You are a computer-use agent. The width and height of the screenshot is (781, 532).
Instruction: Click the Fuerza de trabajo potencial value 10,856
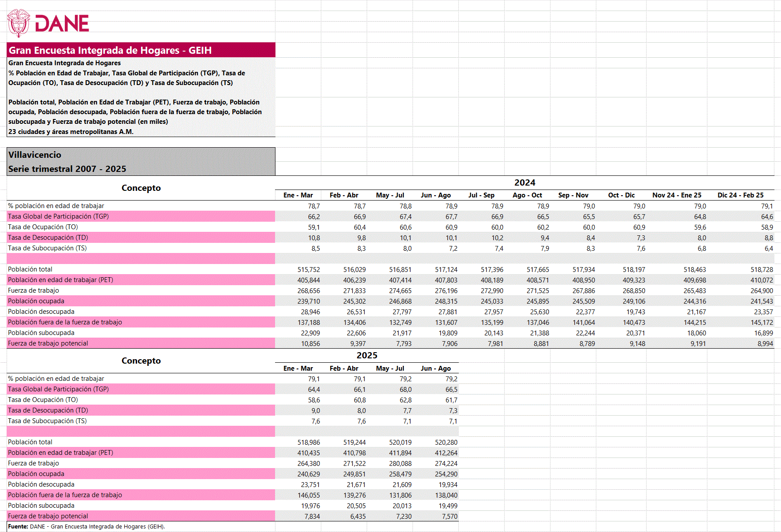click(x=310, y=344)
